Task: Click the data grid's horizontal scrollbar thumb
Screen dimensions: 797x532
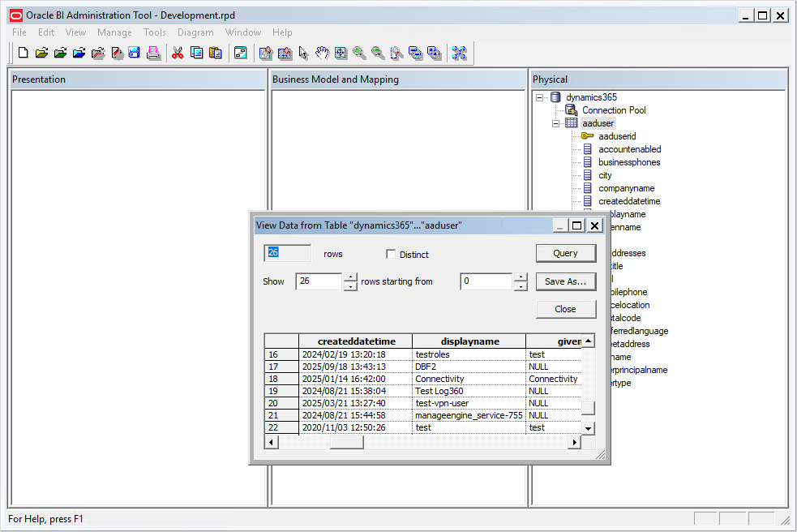Action: [x=346, y=443]
